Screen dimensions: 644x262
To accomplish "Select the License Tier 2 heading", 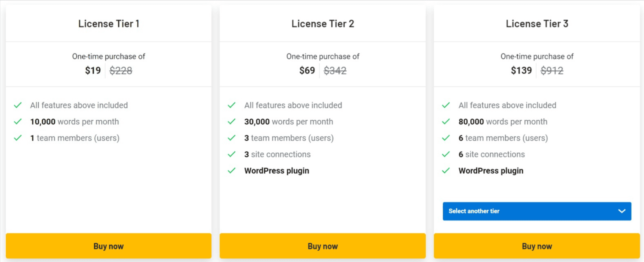I will (323, 24).
